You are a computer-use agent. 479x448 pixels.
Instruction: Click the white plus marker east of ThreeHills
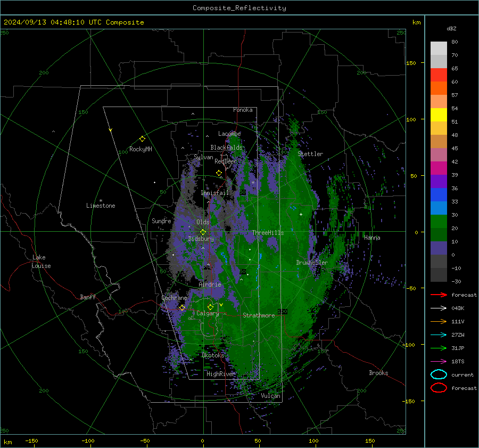pyautogui.click(x=301, y=214)
